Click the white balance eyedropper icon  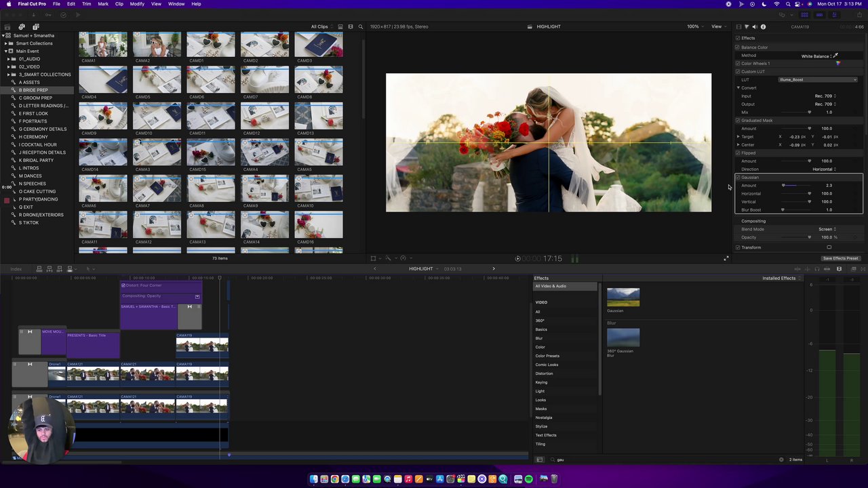(835, 56)
